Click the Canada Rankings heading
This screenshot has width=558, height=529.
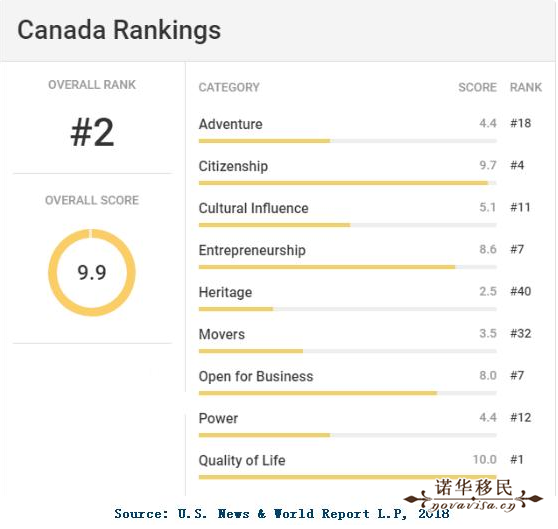119,31
